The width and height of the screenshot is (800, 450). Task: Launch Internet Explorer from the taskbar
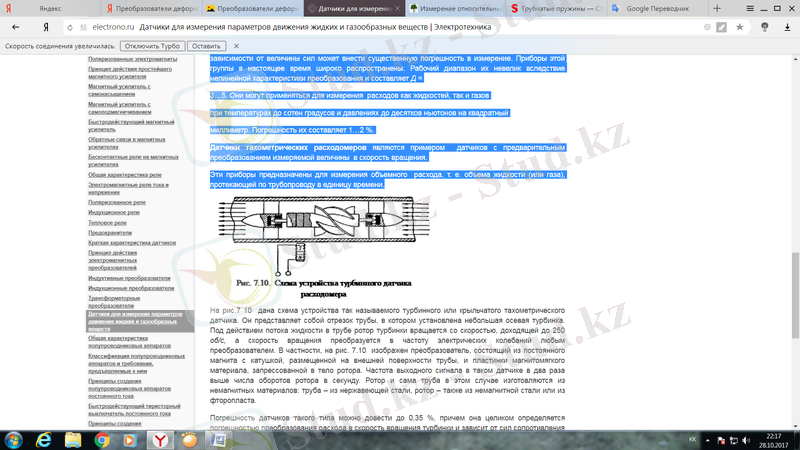pyautogui.click(x=44, y=440)
